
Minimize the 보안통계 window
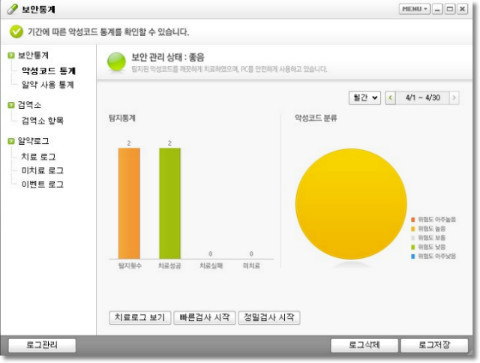coord(437,9)
